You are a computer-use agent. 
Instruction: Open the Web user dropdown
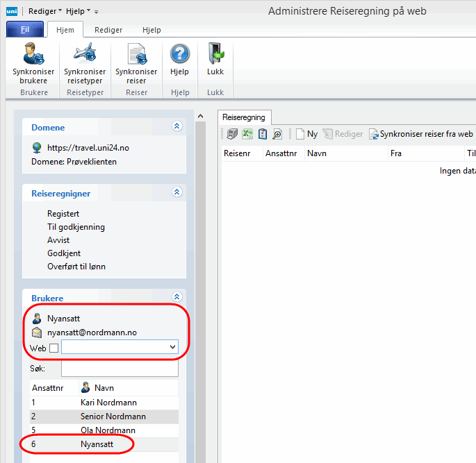[172, 346]
